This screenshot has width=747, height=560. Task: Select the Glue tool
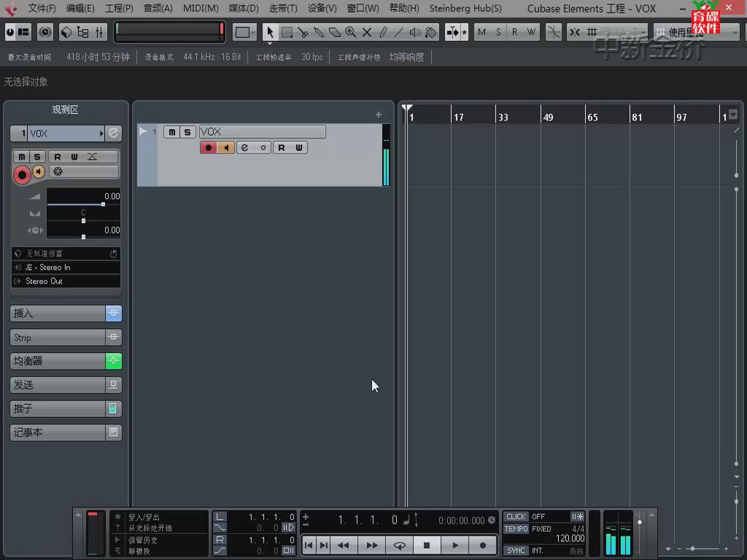tap(319, 32)
